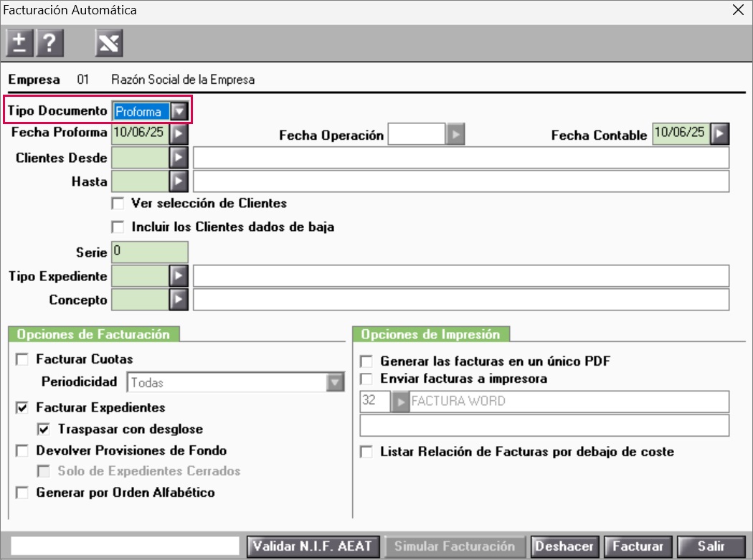This screenshot has height=560, width=753.
Task: Click the Hasta client code field
Action: point(140,181)
